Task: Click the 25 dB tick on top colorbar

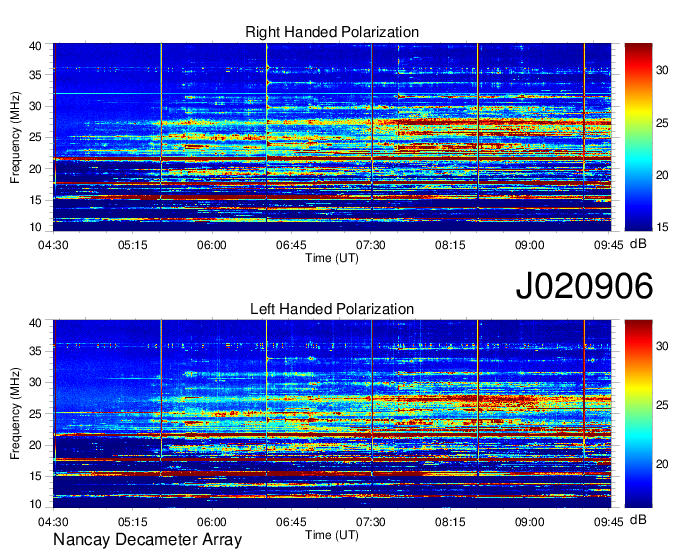Action: (662, 123)
